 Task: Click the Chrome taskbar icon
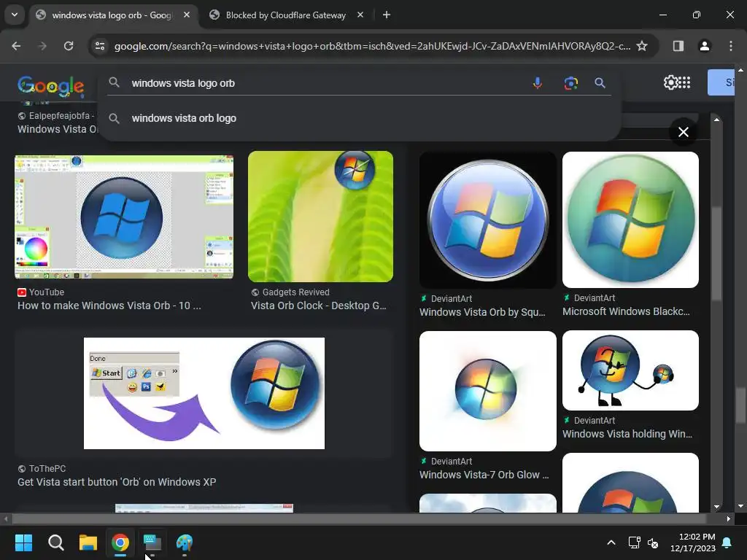coord(120,542)
